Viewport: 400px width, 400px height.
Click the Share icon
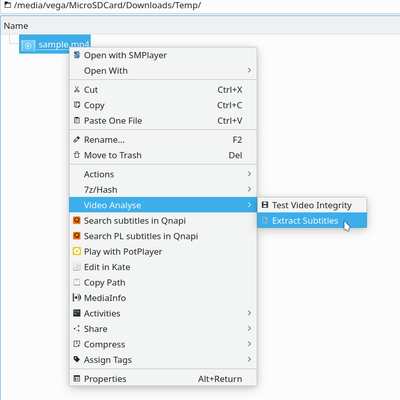[77, 328]
